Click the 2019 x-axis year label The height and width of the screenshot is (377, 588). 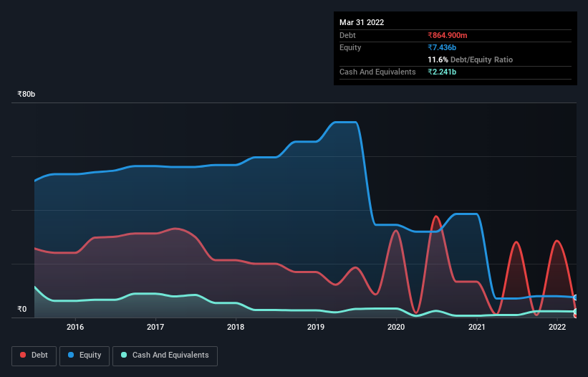pyautogui.click(x=316, y=327)
